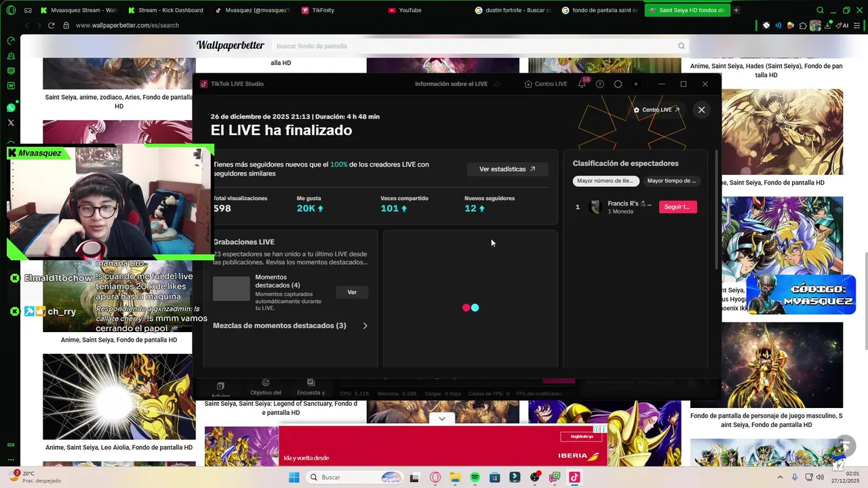This screenshot has width=868, height=488.
Task: Expand Mezclas de momentos destacados (3)
Action: click(365, 326)
